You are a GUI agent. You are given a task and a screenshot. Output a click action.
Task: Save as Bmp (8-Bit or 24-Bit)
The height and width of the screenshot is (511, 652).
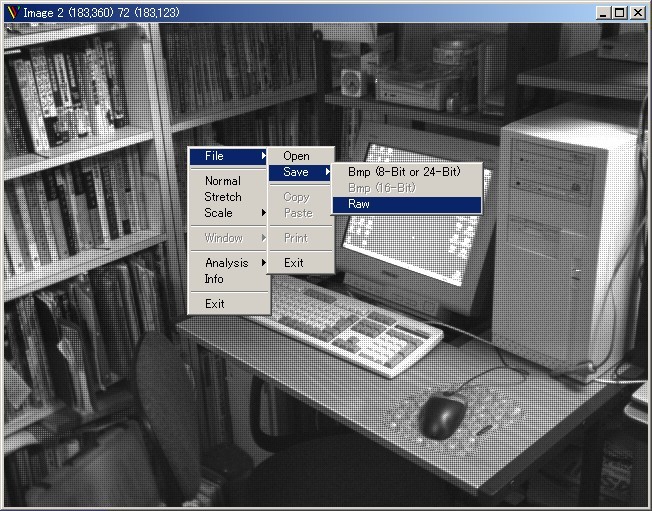[x=407, y=172]
